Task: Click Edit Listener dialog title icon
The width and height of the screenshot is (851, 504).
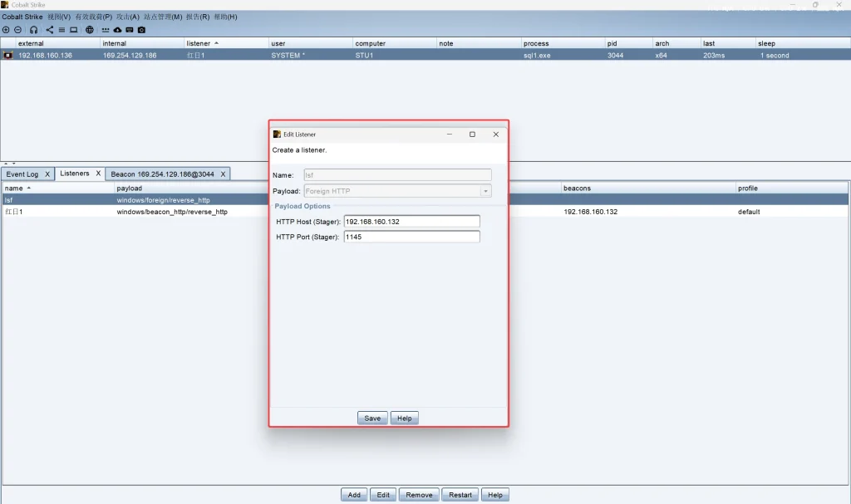Action: [277, 134]
